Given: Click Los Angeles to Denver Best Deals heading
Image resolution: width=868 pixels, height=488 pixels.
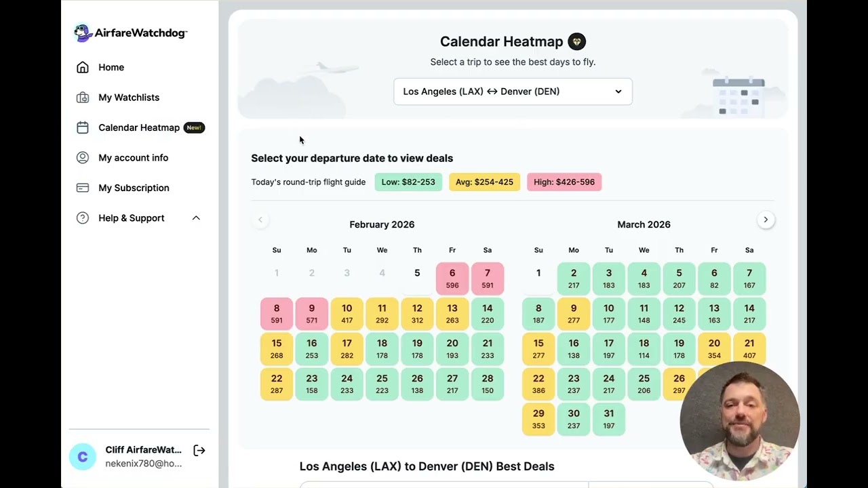Looking at the screenshot, I should [427, 466].
